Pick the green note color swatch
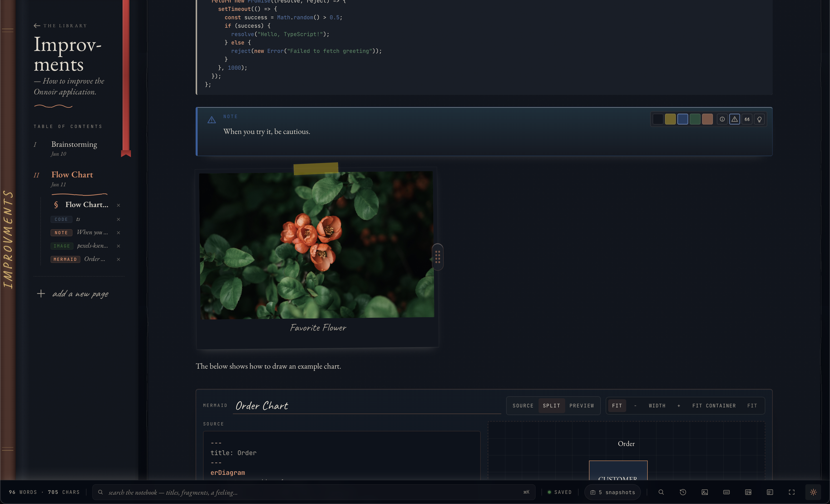This screenshot has width=830, height=504. (x=695, y=119)
